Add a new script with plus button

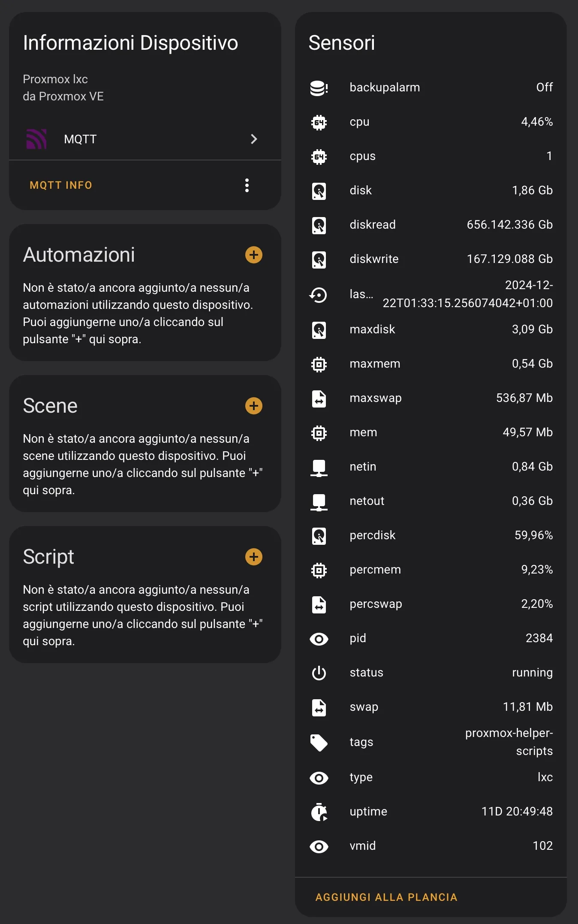point(254,557)
